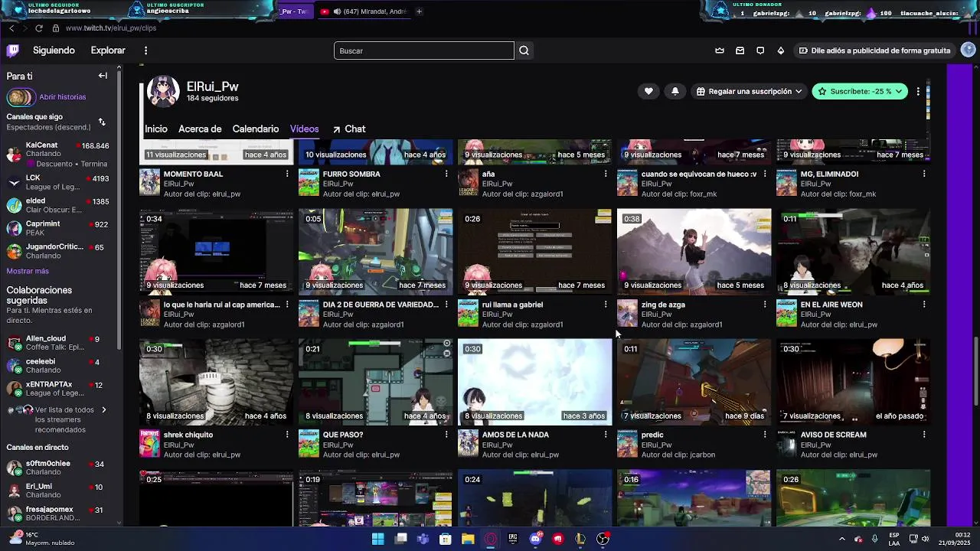
Task: Open s0ftm0chiee live channel in sidebar
Action: coord(58,468)
